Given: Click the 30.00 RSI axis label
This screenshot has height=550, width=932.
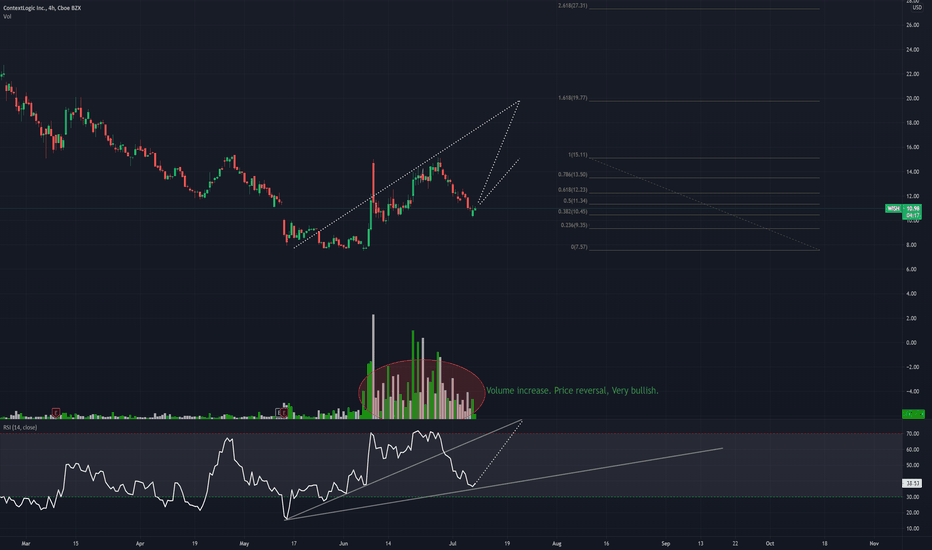Looking at the screenshot, I should click(912, 497).
